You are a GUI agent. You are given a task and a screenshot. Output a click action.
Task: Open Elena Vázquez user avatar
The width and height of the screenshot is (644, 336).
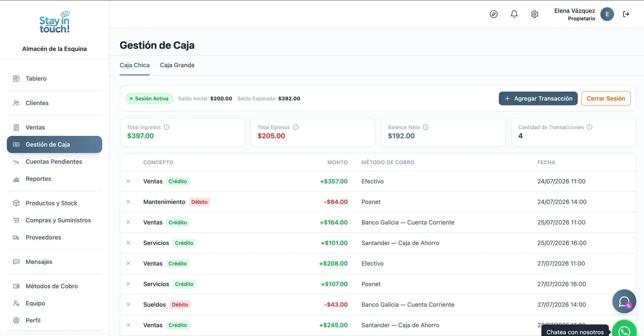click(x=607, y=14)
